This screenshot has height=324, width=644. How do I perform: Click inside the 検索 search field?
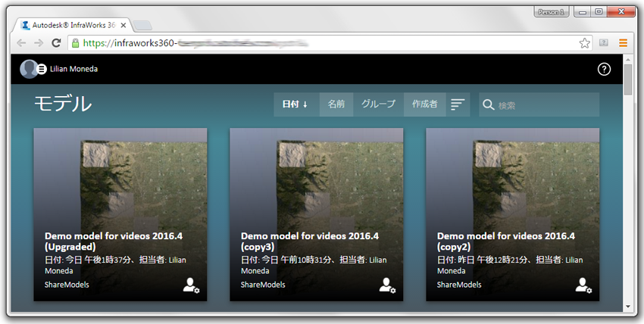click(x=539, y=105)
